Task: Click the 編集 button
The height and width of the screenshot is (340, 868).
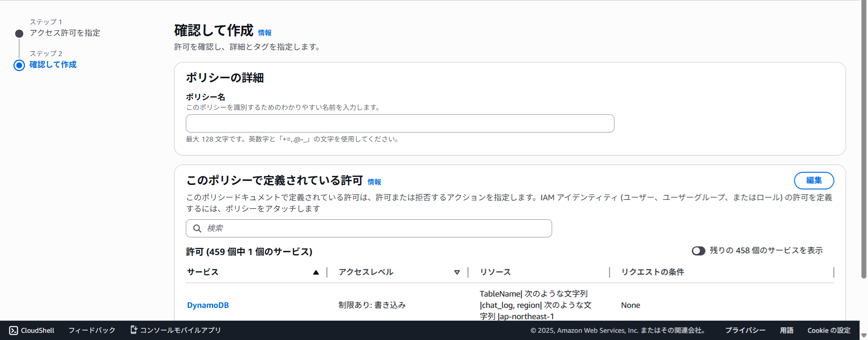Action: point(814,180)
